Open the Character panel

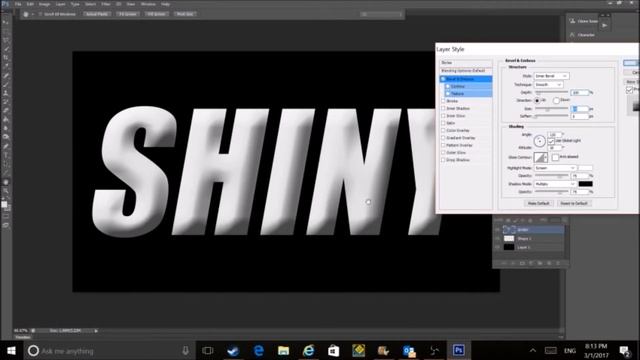pos(583,35)
